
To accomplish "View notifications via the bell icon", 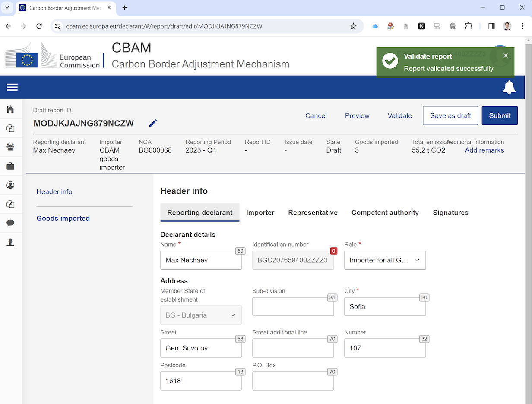I will (x=510, y=87).
